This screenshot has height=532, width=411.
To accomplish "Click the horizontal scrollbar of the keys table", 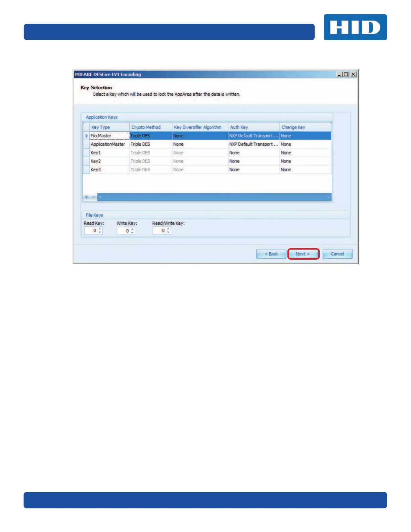I will (x=214, y=197).
